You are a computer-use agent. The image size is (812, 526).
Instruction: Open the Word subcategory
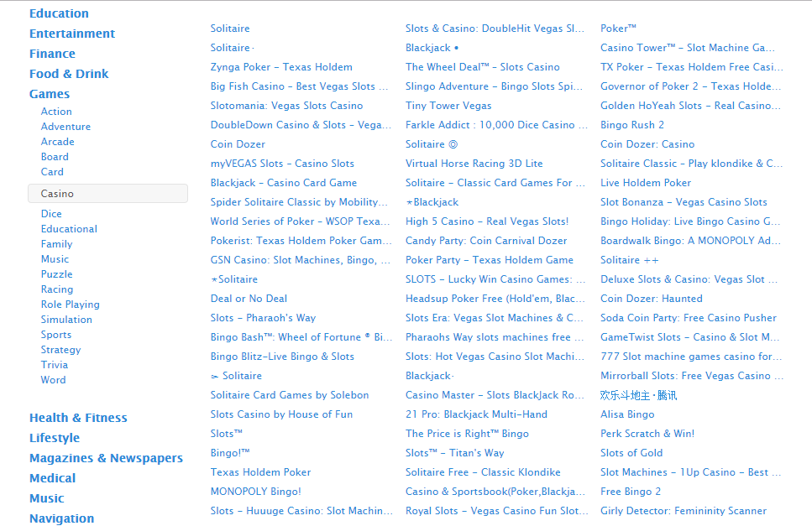[54, 380]
